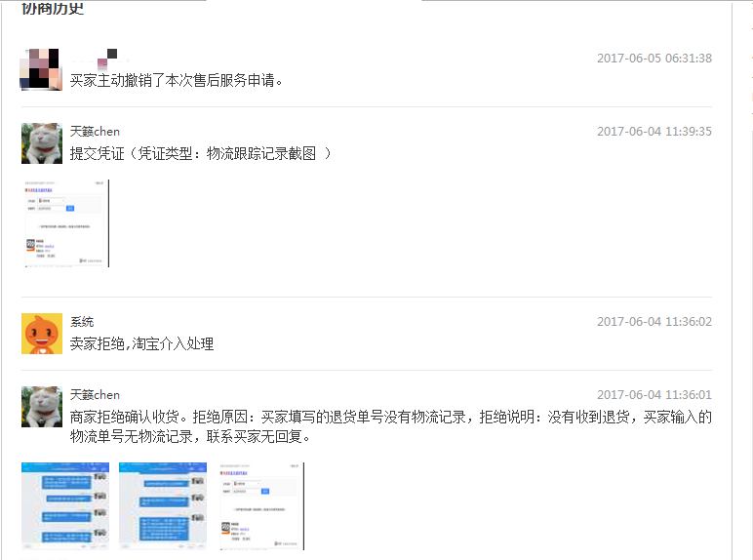Viewport: 753px width, 560px height.
Task: Click the 天籁chen name at 11:36:01
Action: pos(95,395)
